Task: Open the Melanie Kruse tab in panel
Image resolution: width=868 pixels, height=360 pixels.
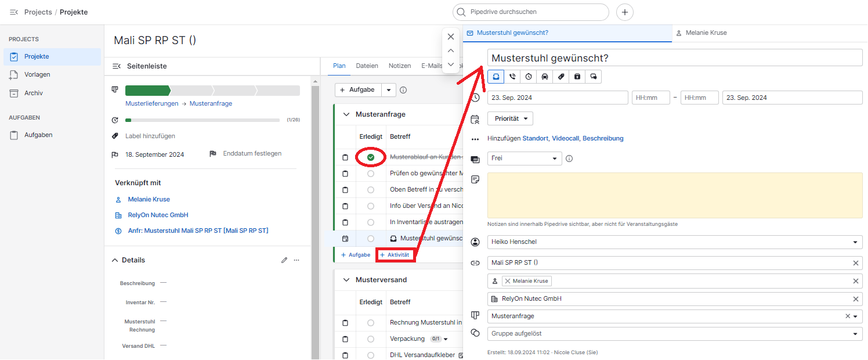Action: pyautogui.click(x=706, y=33)
